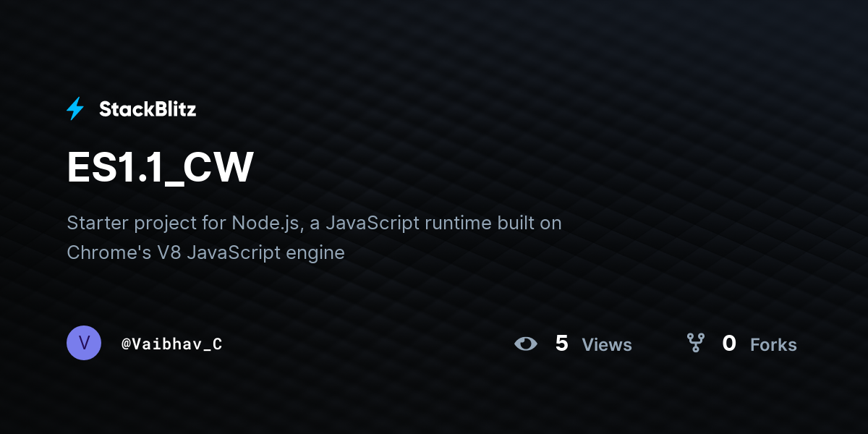Open the @Vaibhav_C user profile handle
The image size is (868, 434).
171,344
